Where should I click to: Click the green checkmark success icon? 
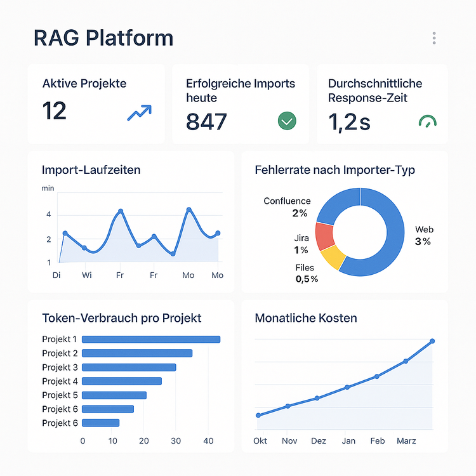(x=287, y=120)
